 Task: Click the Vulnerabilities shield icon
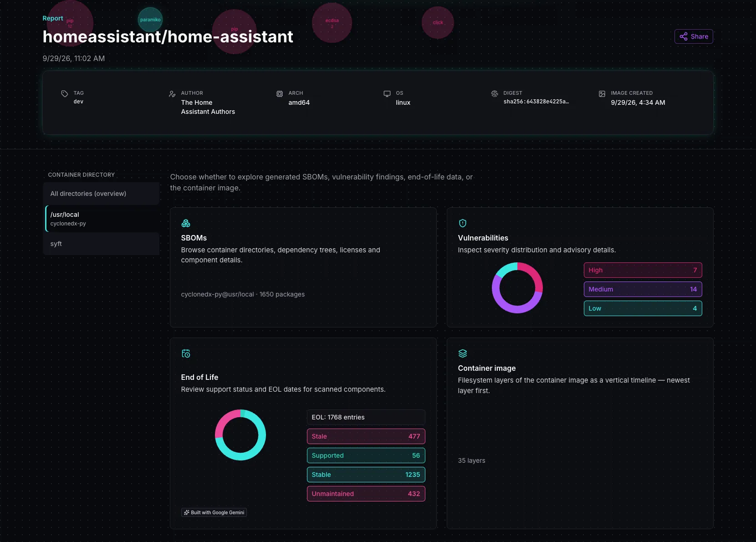click(463, 223)
